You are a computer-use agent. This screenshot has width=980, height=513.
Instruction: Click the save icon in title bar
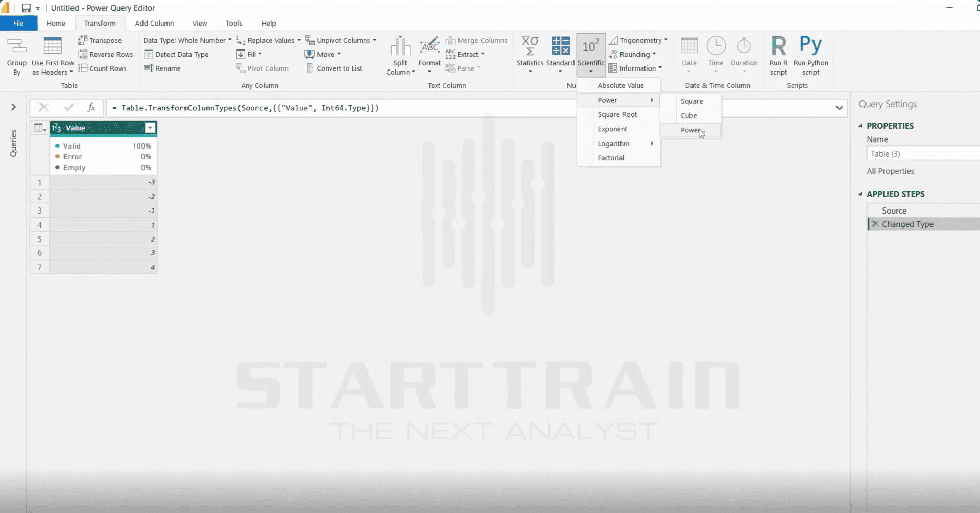point(26,8)
